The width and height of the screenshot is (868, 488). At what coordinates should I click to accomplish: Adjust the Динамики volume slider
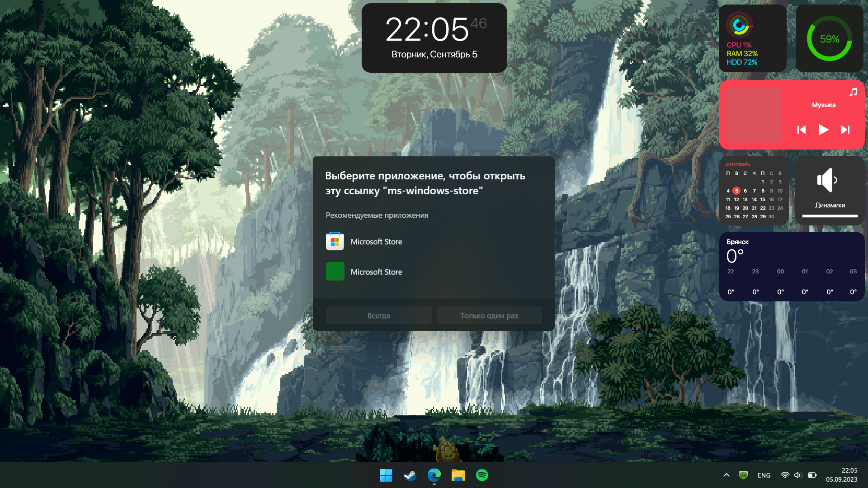[830, 216]
